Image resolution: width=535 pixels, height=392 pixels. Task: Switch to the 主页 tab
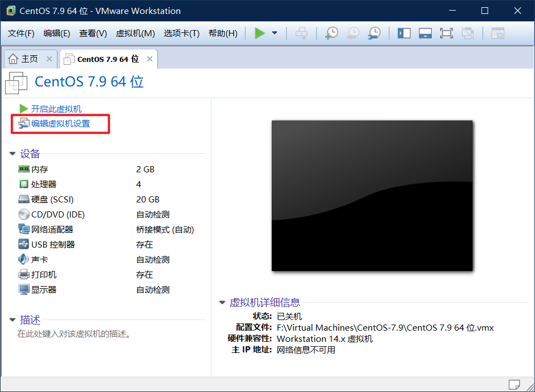(27, 58)
